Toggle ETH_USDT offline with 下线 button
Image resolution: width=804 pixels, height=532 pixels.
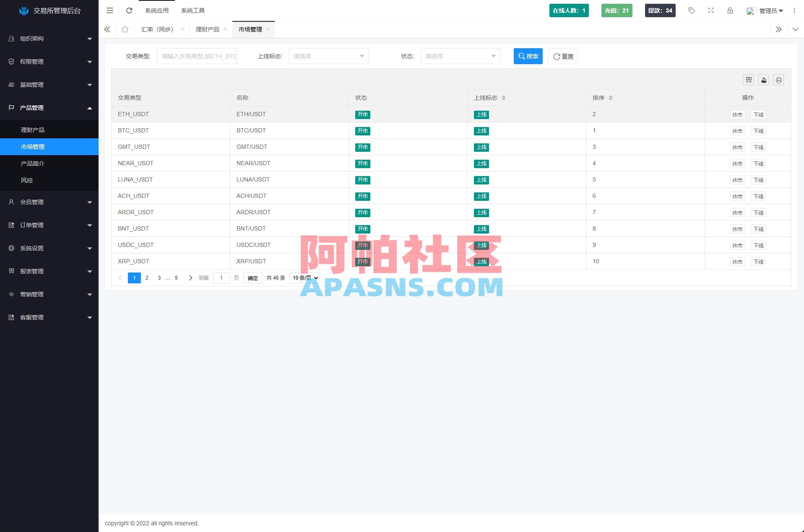758,114
